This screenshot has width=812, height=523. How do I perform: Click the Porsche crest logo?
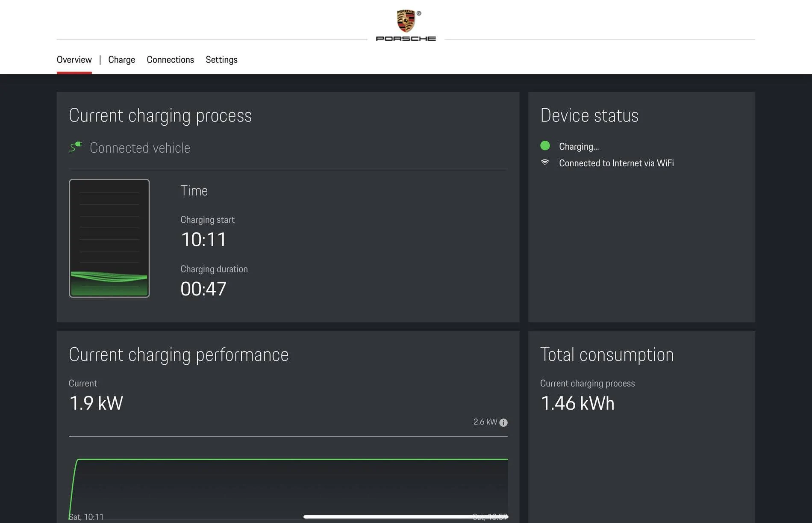click(x=406, y=21)
